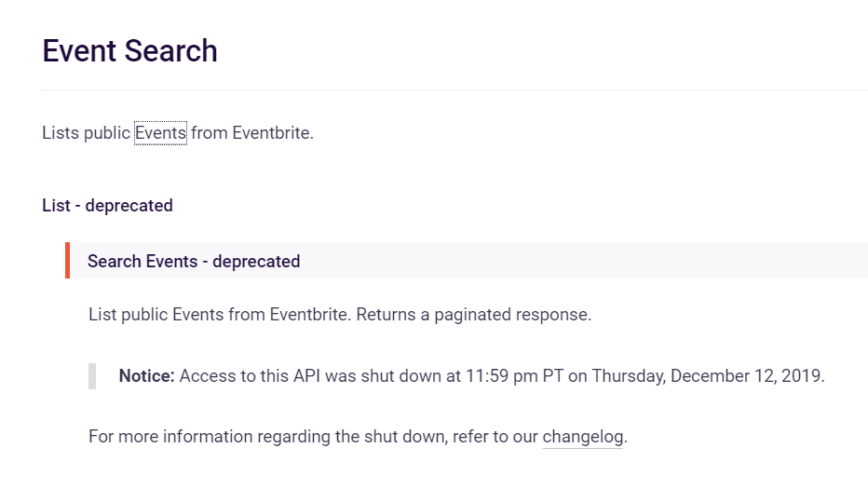Image resolution: width=868 pixels, height=502 pixels.
Task: Click the 'Lists public' text before Events link
Action: coord(86,133)
